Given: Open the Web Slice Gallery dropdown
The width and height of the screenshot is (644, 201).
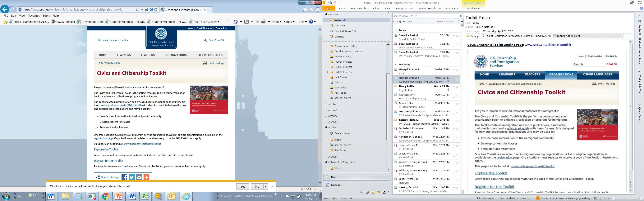Looking at the screenshot, I should pos(204,22).
